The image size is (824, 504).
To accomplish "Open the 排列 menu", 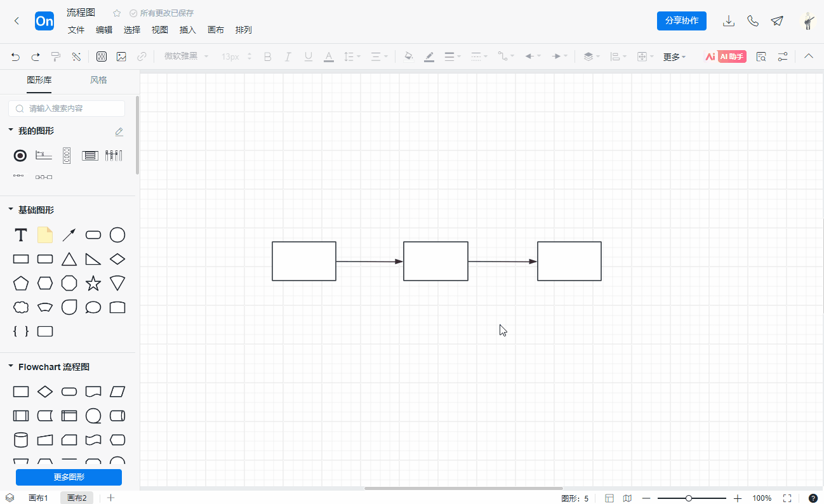I will pyautogui.click(x=244, y=30).
